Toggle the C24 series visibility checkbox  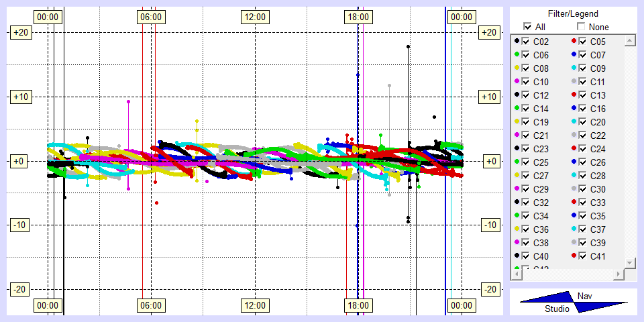click(x=582, y=149)
